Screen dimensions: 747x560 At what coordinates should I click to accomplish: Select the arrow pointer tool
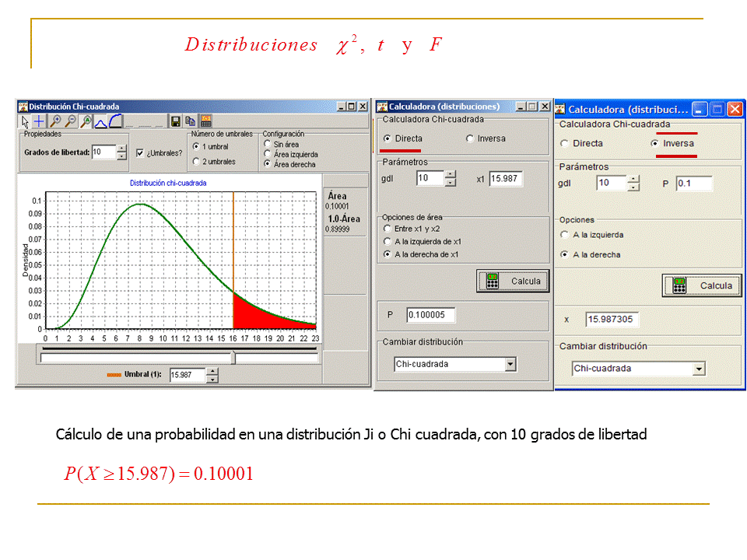(x=25, y=121)
